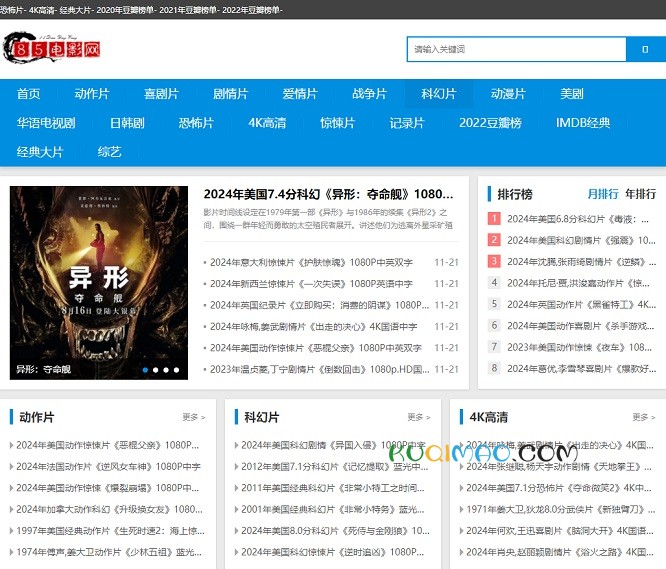
Task: Click 更多 in 4K高清 section
Action: (x=644, y=417)
